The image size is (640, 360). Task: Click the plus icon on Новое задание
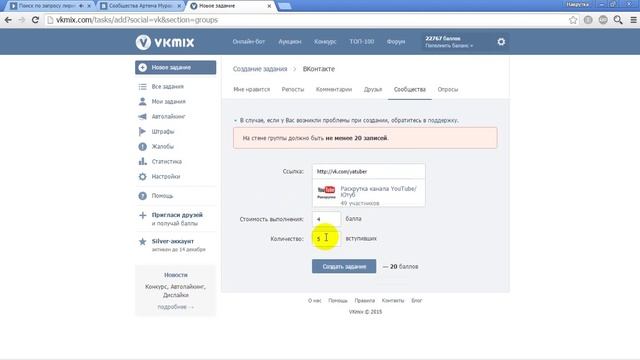click(142, 67)
